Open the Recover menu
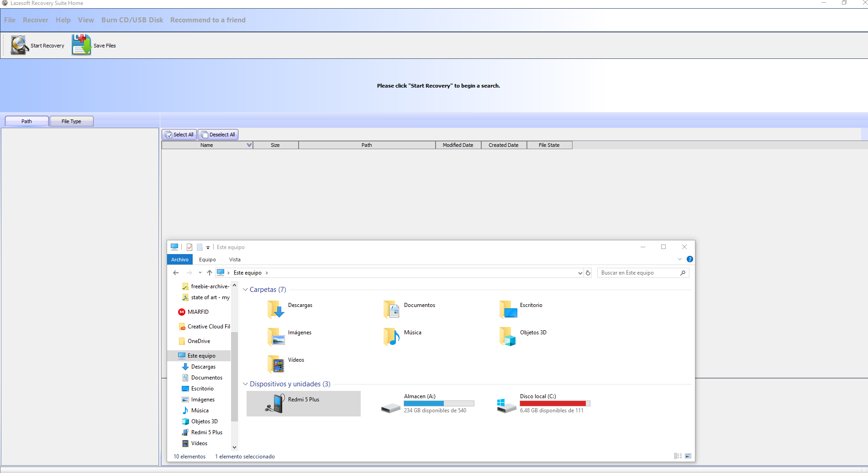Screen dimensions: 868x473 [x=36, y=20]
